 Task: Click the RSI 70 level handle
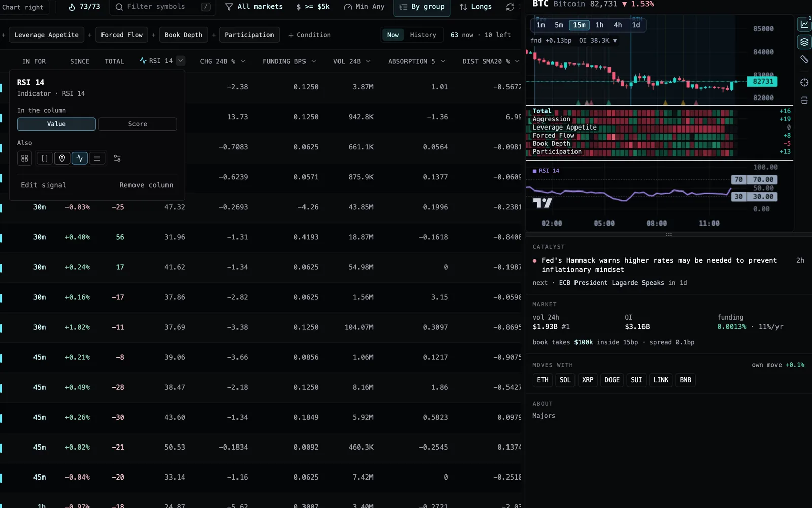738,179
